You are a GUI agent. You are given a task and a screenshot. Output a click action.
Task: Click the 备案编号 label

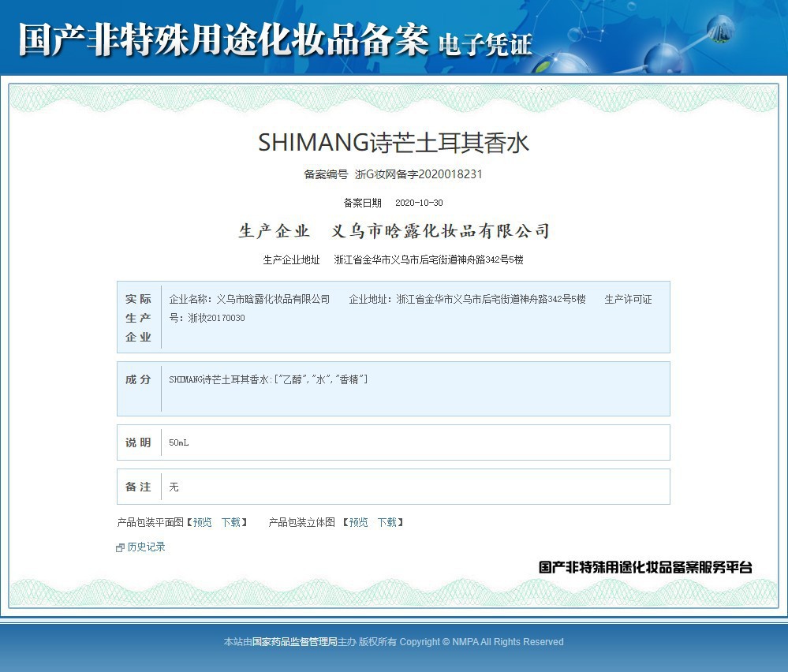pyautogui.click(x=326, y=174)
